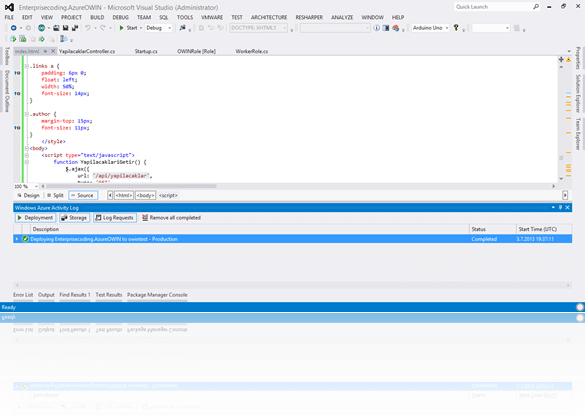Click the red-green globe toolbar icon

click(395, 28)
